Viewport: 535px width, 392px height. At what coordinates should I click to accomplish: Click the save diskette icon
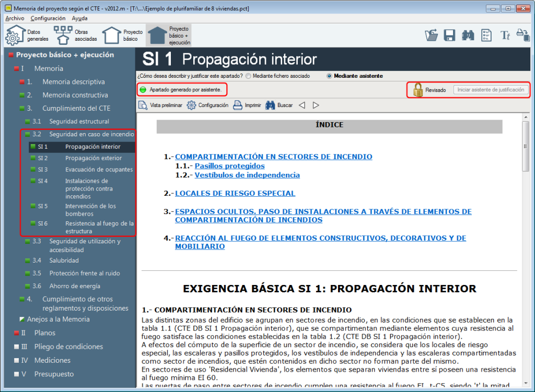(449, 35)
